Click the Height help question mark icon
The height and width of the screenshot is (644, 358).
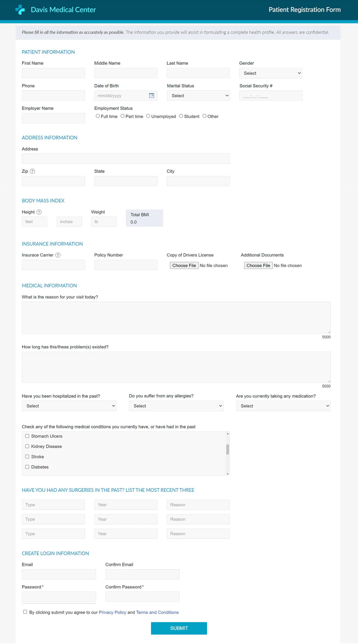pos(39,212)
